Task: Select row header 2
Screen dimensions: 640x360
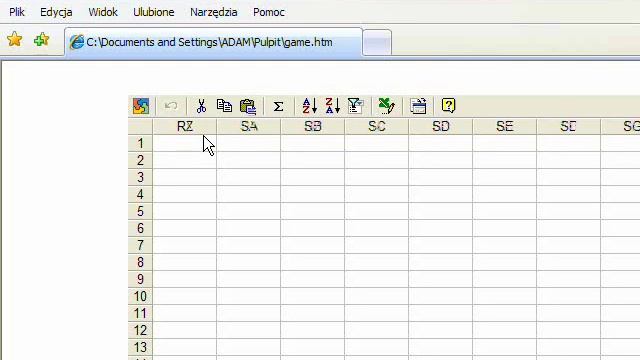Action: point(140,160)
